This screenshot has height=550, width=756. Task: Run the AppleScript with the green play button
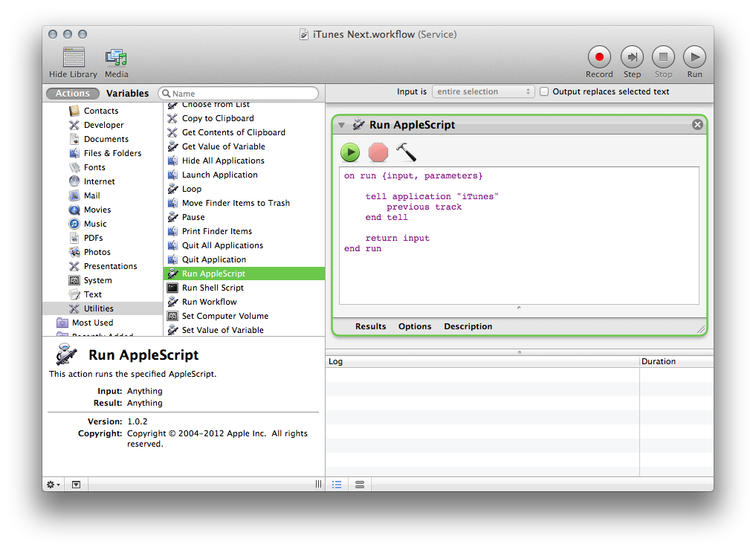tap(350, 152)
